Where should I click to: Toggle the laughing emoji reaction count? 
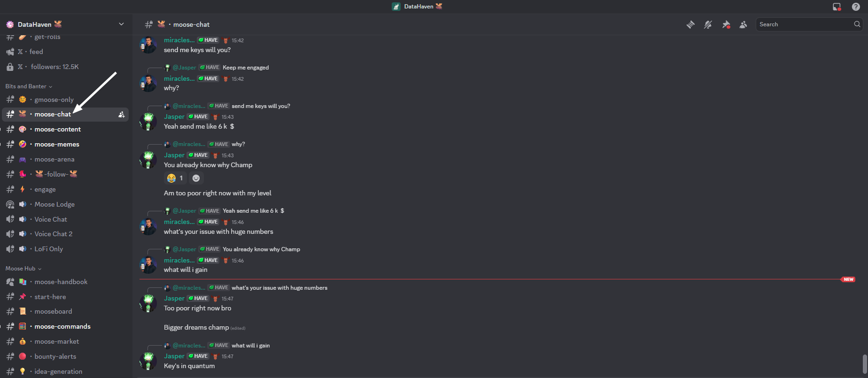pos(175,178)
